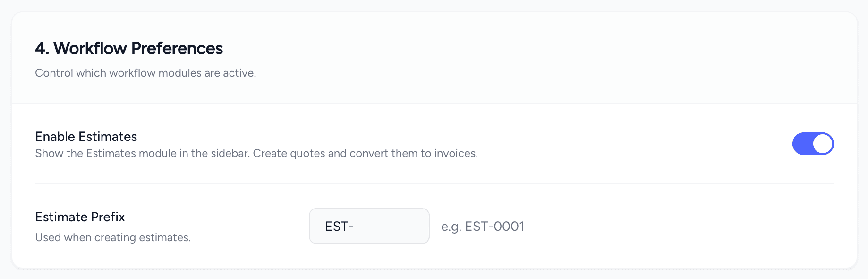Viewport: 868px width, 279px height.
Task: Click the EST- text inside the prefix field
Action: point(339,227)
